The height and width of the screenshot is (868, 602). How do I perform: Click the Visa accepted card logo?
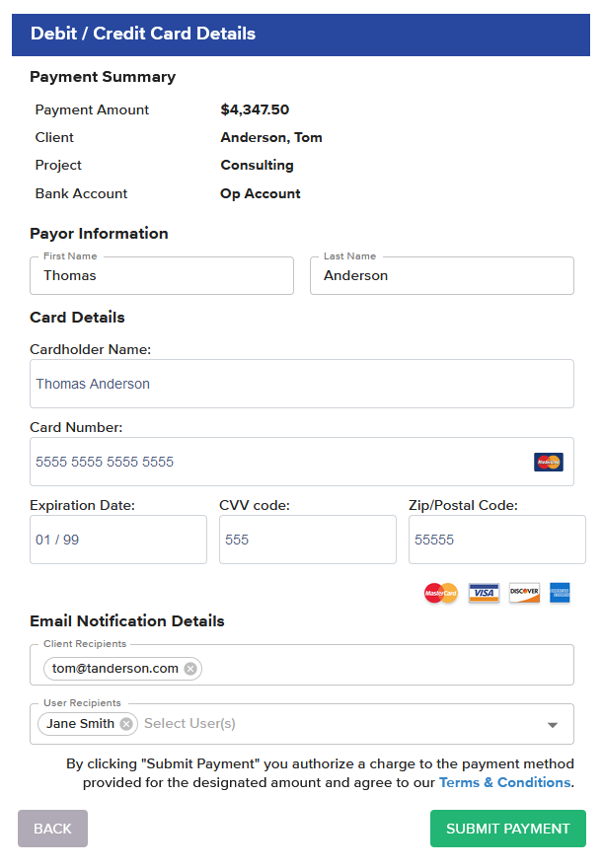click(484, 593)
